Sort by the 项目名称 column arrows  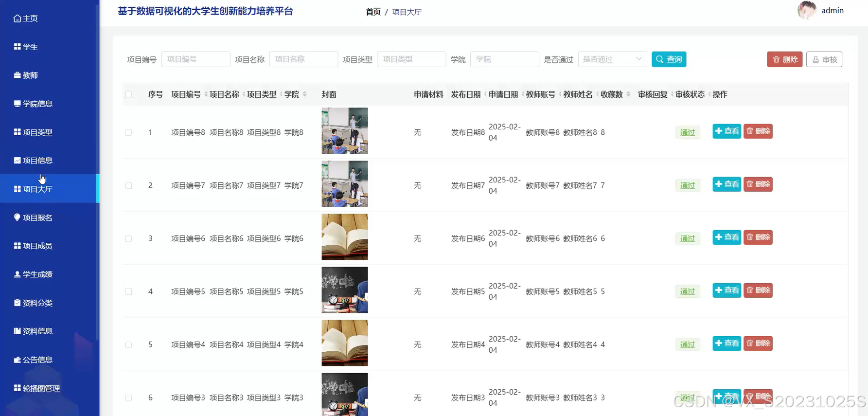coord(244,94)
